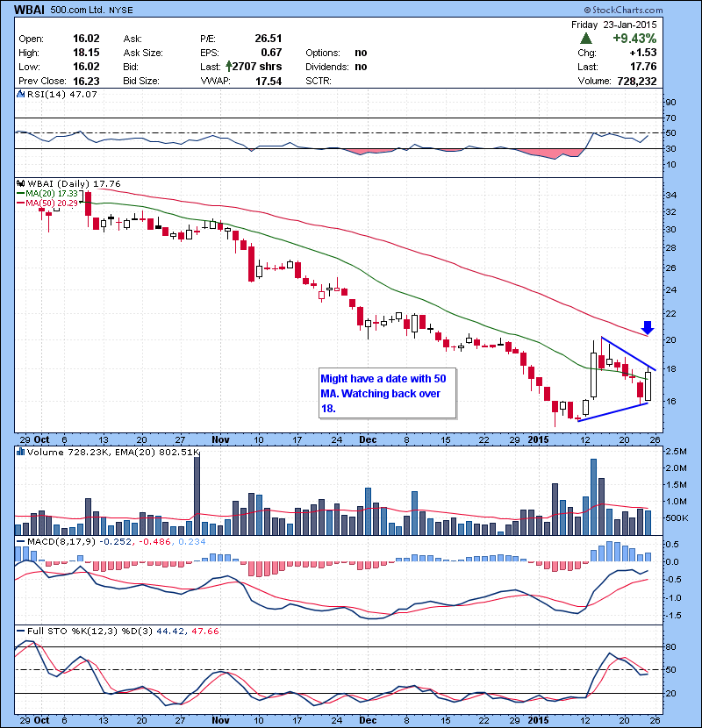
Task: Click the Ask Size label
Action: point(143,53)
